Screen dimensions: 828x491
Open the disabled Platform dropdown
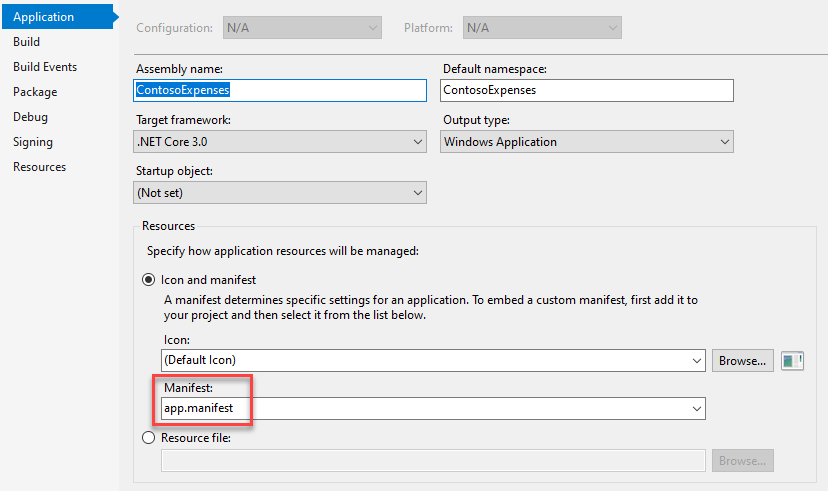point(542,28)
